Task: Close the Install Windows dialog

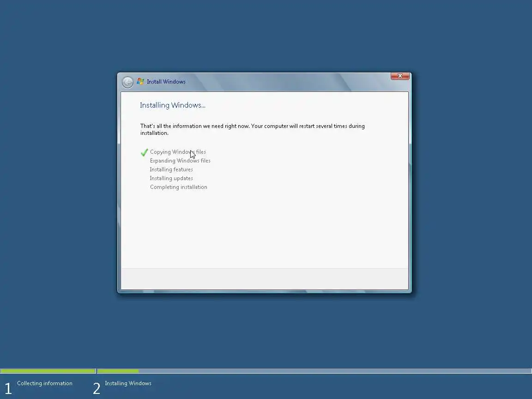Action: (399, 76)
